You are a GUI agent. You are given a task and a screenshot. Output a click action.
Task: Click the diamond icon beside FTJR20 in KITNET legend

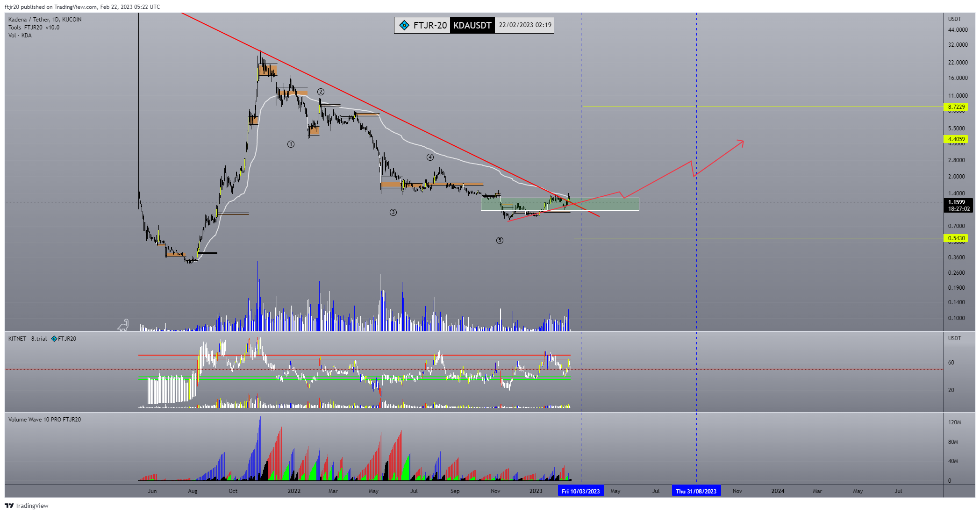[54, 339]
